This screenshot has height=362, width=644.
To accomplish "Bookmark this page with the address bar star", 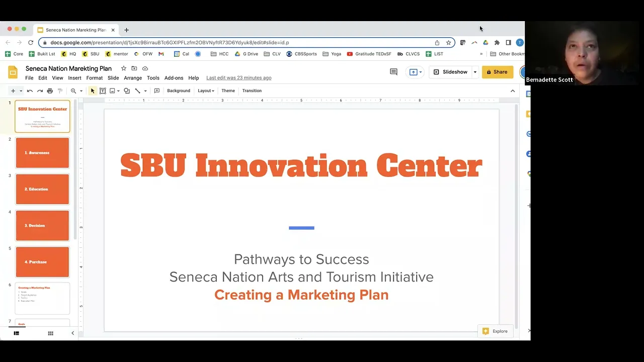I will (x=448, y=43).
